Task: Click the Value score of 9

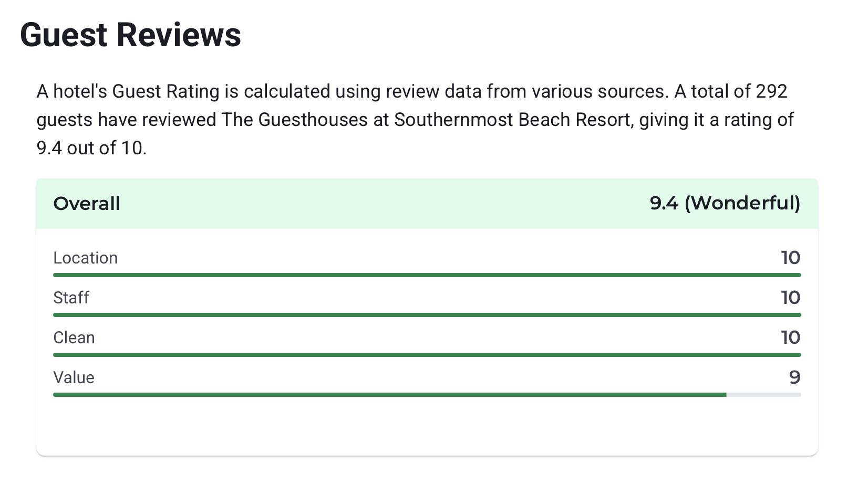Action: [x=795, y=377]
